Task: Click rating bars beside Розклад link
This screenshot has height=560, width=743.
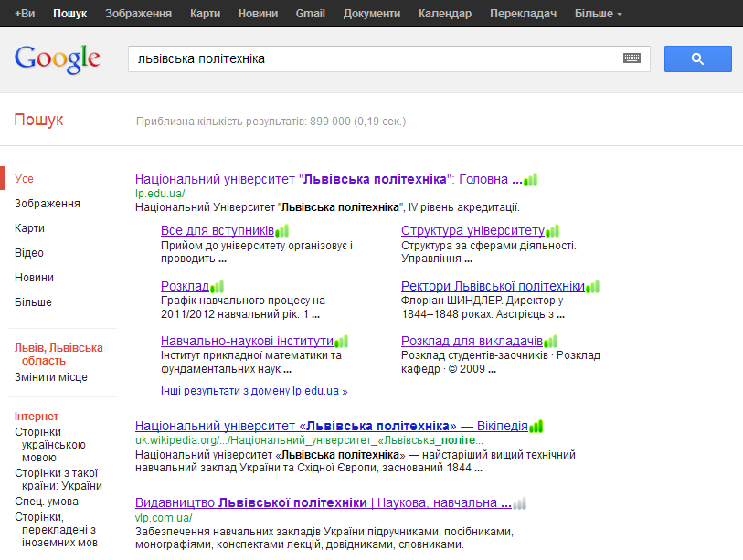Action: [x=217, y=287]
